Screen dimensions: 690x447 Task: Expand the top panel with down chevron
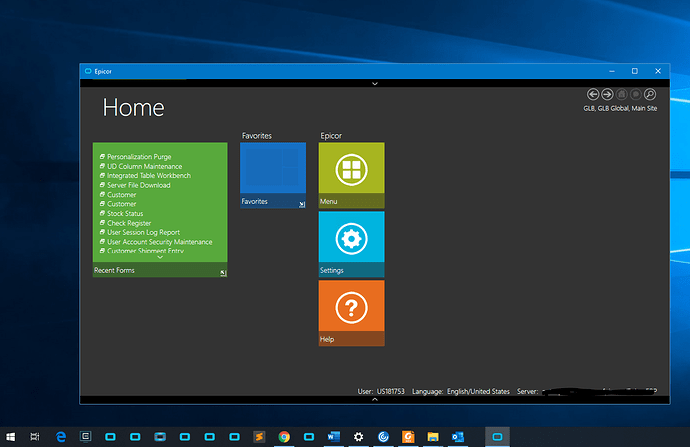(x=375, y=83)
